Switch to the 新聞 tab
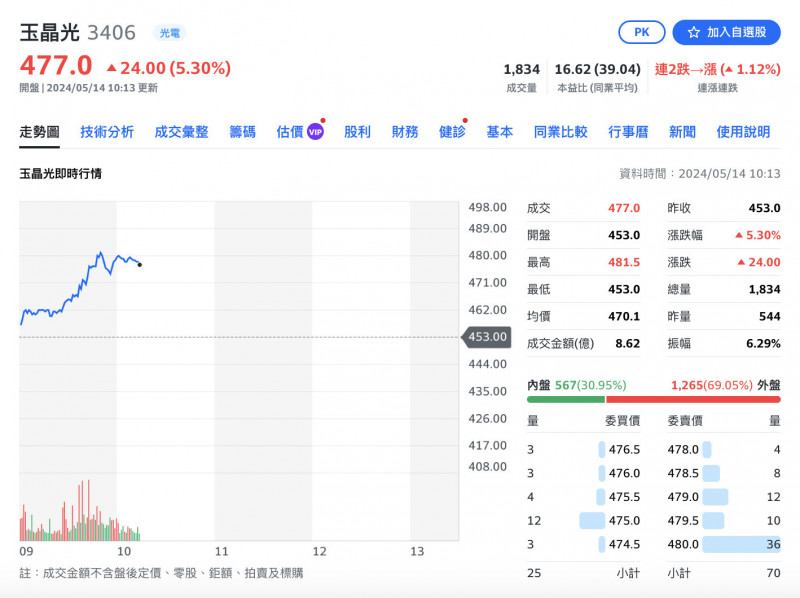The width and height of the screenshot is (800, 598). tap(682, 132)
